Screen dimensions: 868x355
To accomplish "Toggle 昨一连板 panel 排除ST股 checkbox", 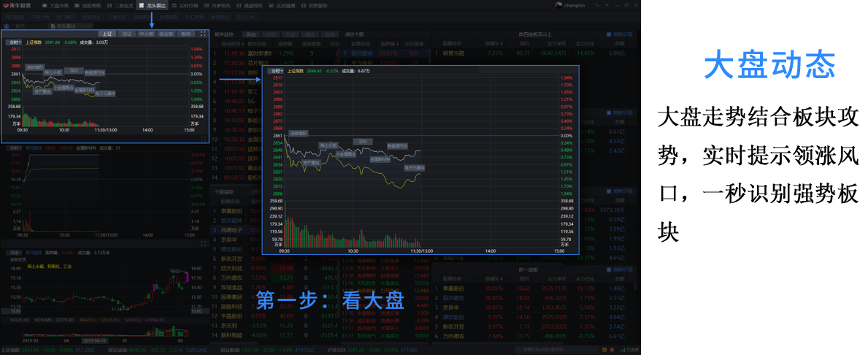I will (x=610, y=270).
